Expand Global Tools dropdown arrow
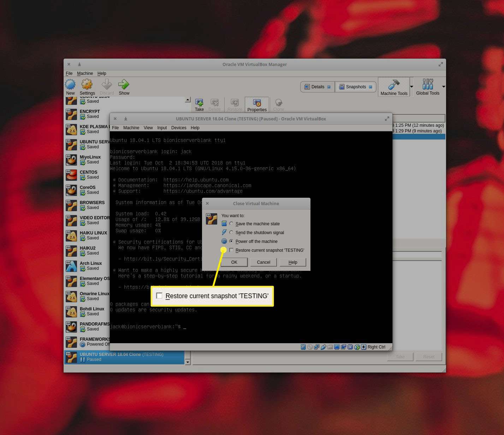This screenshot has width=504, height=435. (444, 87)
